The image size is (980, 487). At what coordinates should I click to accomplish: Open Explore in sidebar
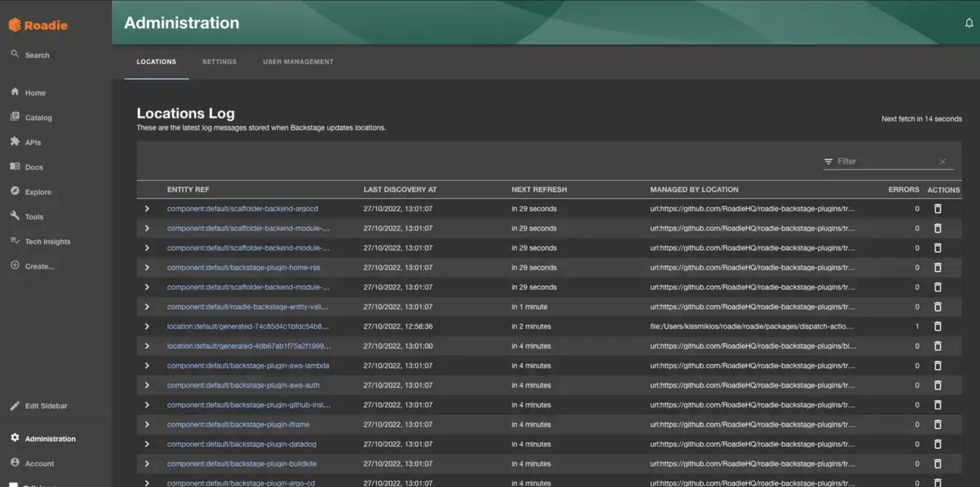pos(38,192)
